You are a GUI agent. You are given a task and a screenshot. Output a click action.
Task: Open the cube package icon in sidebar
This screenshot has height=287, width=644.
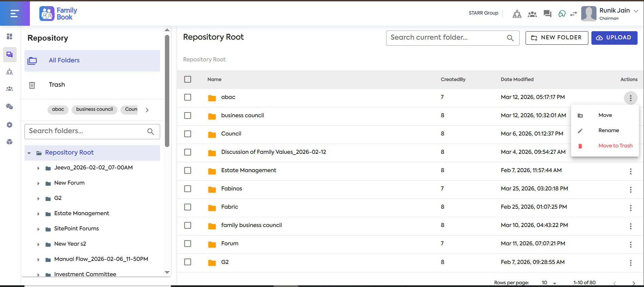[x=10, y=142]
